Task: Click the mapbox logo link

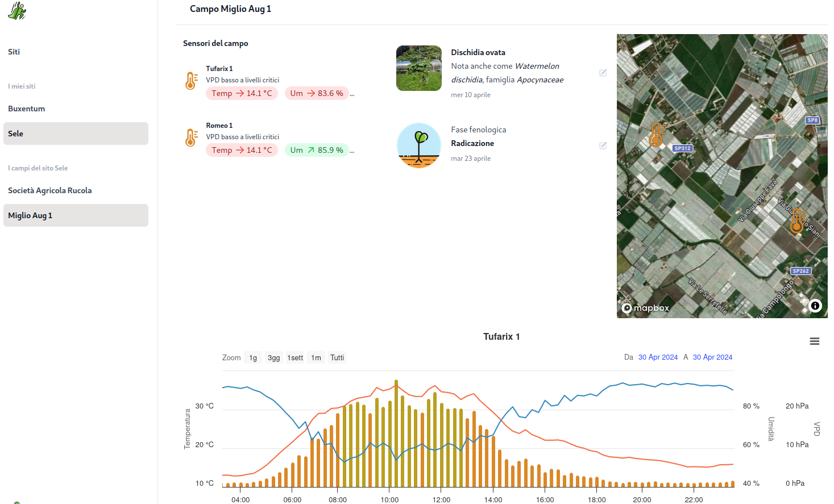Action: point(645,308)
